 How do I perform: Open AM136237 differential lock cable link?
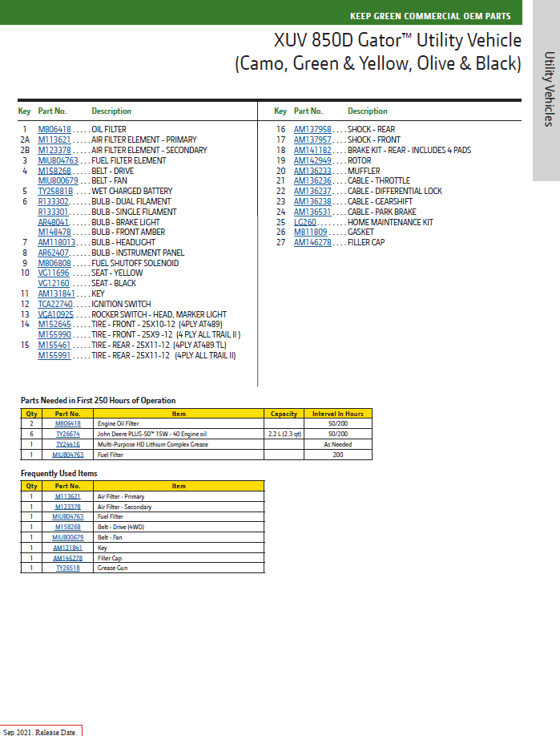click(x=312, y=191)
